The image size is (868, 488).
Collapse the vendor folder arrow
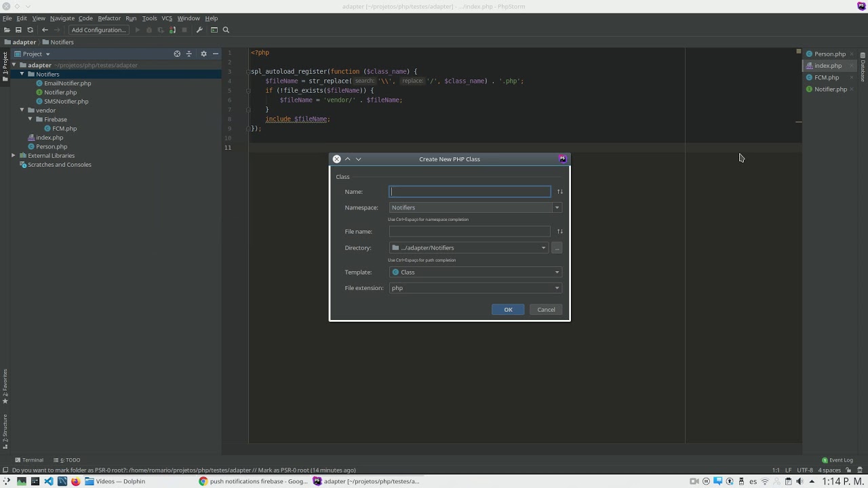pyautogui.click(x=22, y=110)
